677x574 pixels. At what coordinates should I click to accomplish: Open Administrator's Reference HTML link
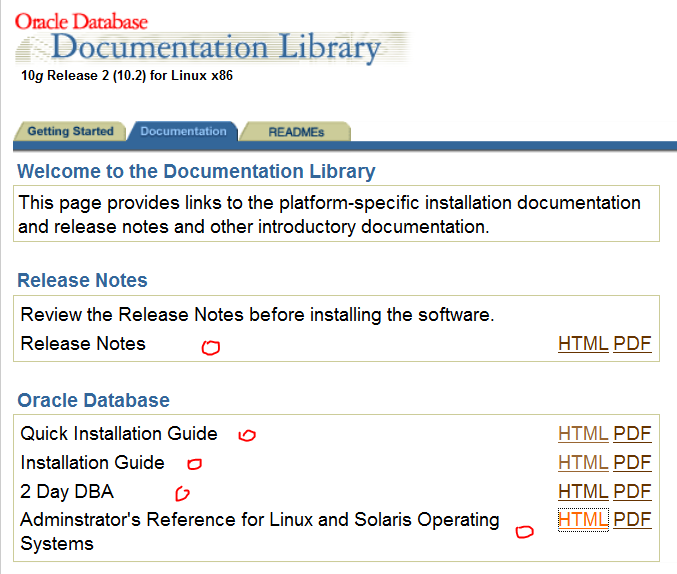[x=583, y=520]
